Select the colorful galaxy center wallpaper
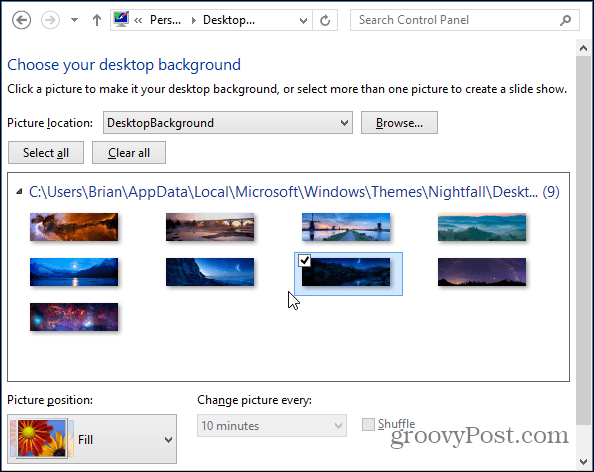 [74, 317]
